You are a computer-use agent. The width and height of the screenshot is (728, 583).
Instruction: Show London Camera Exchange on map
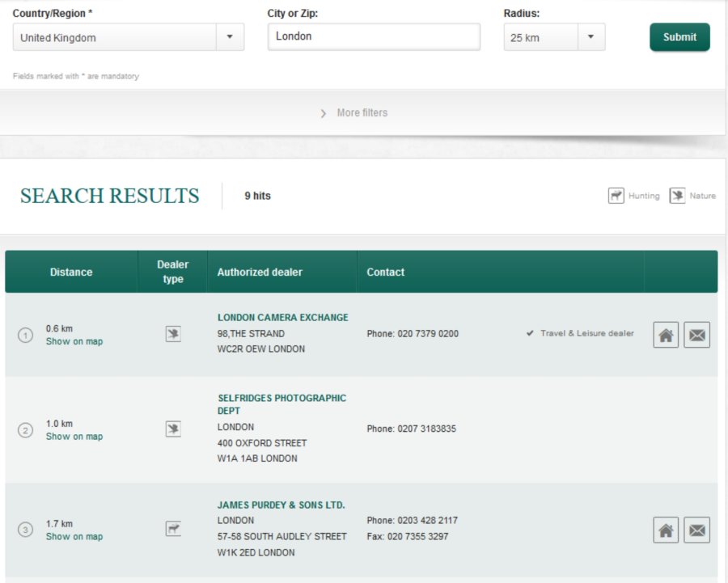(x=74, y=342)
